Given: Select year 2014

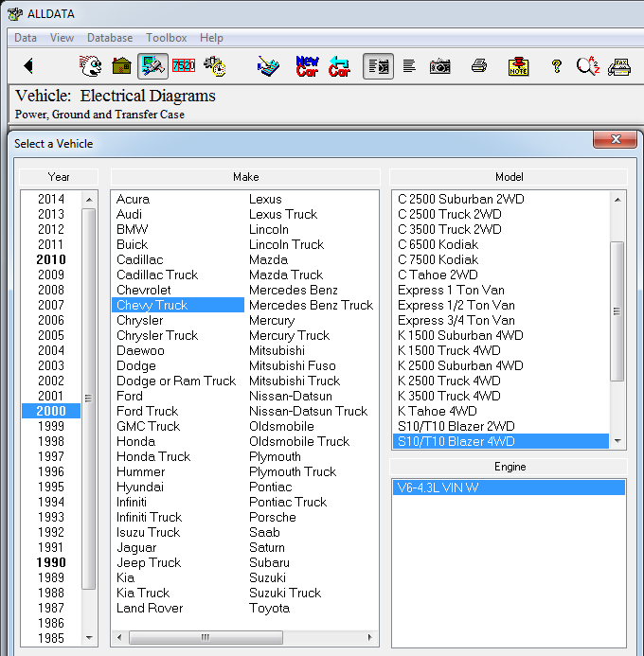Looking at the screenshot, I should 51,199.
